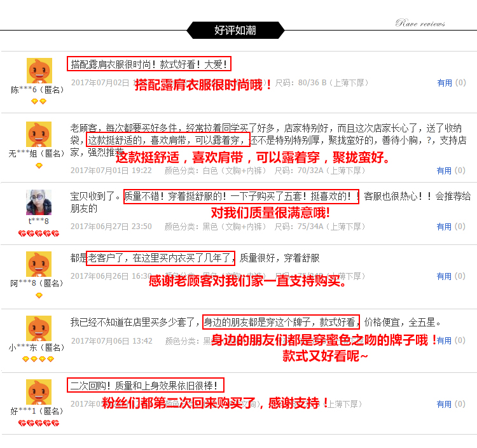Image resolution: width=477 pixels, height=448 pixels.
Task: Click the 好评如潮 header banner
Action: point(235,30)
